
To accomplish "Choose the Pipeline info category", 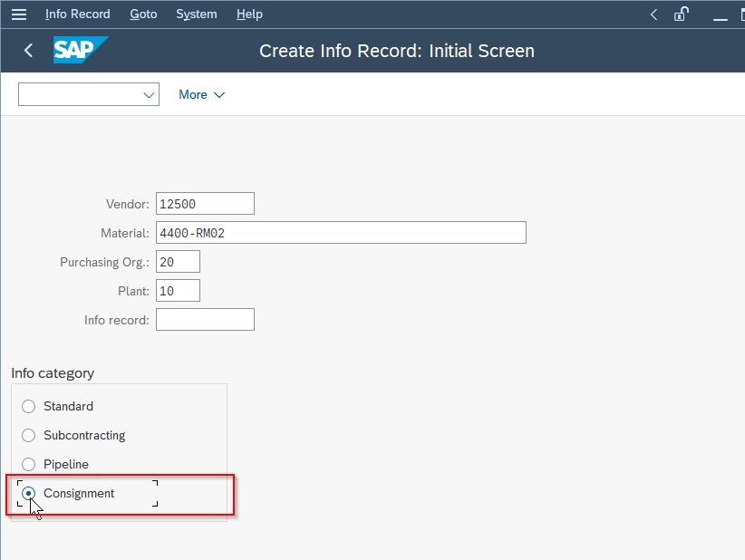I will point(28,464).
